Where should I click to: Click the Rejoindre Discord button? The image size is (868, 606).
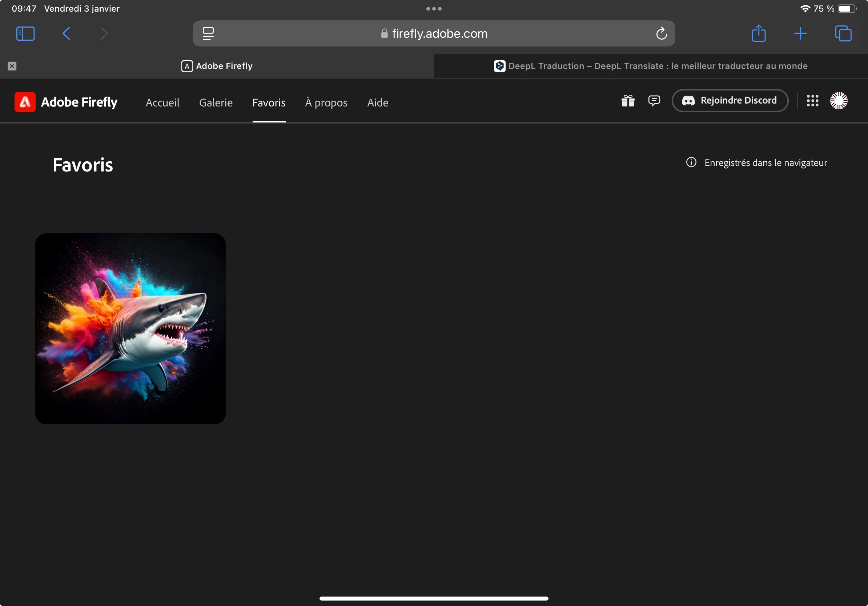click(730, 101)
